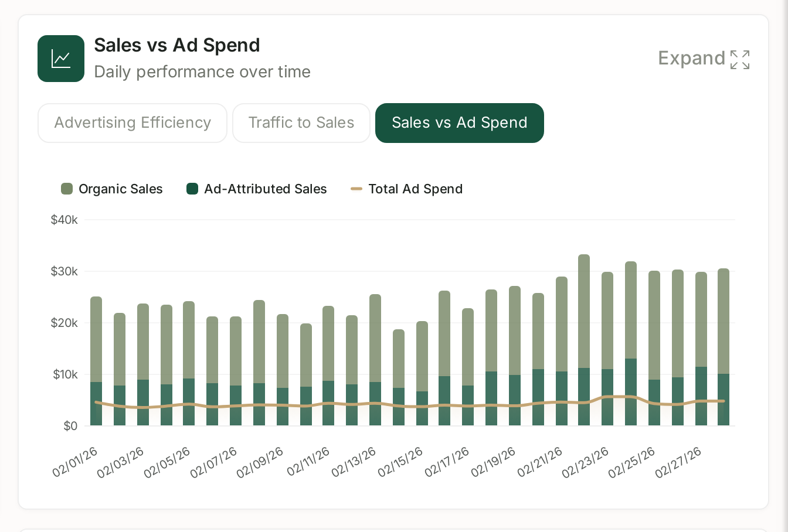Open the Traffic to Sales tab
The width and height of the screenshot is (788, 532).
301,123
